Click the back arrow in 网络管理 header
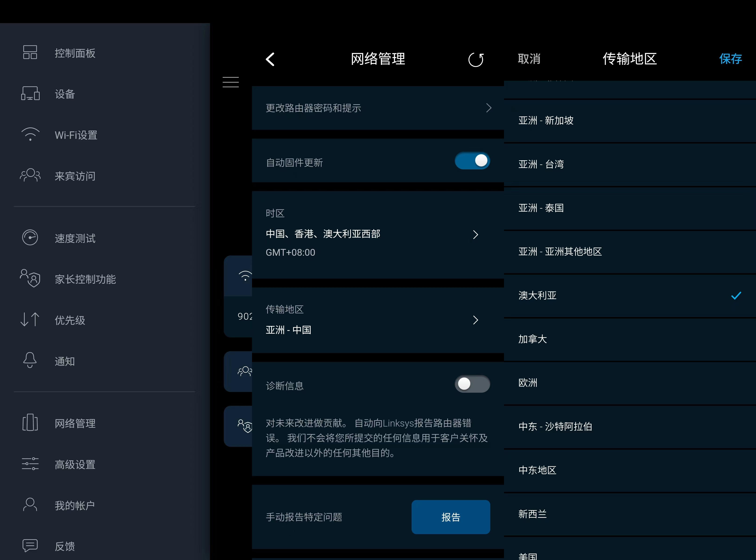756x560 pixels. [270, 59]
